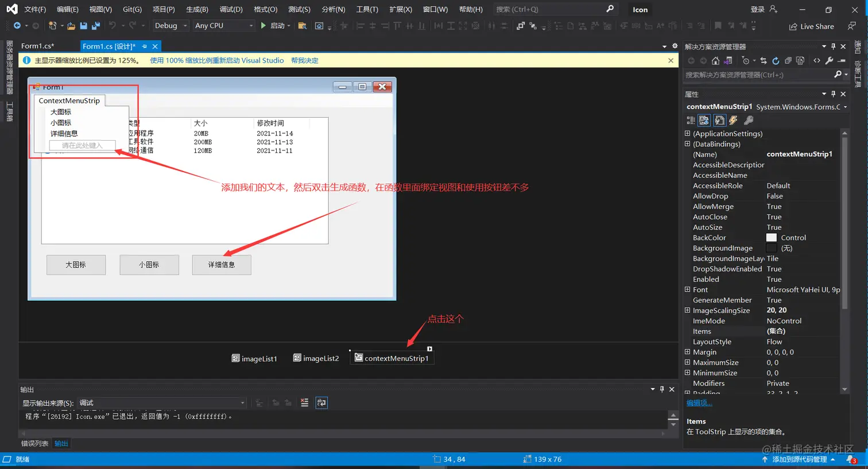Toggle Alphabetical sort in Properties panel
Screen dimensions: 868x469
pos(704,121)
